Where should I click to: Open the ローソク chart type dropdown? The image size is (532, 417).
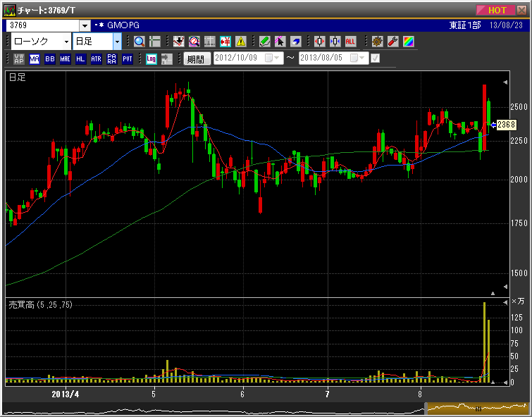tap(66, 42)
